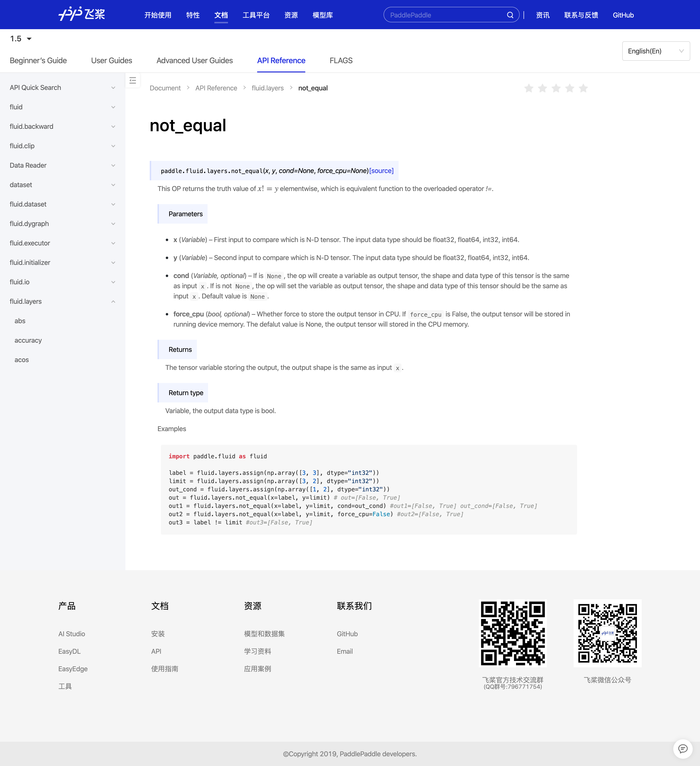Switch to the FLAGS tab
The height and width of the screenshot is (766, 700).
click(x=341, y=61)
